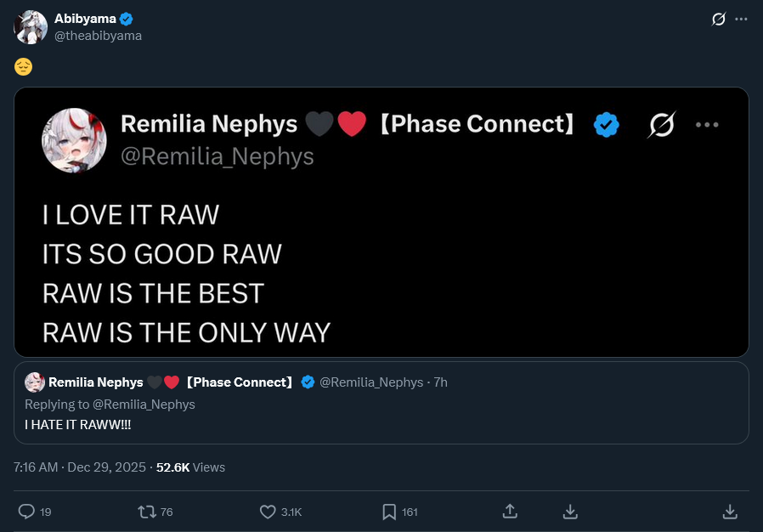View the 52.6K Views analytics
763x532 pixels.
point(190,467)
